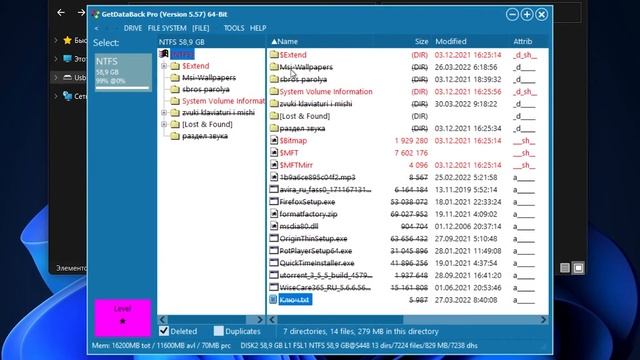Click the System Volume Information folder icon in list
The width and height of the screenshot is (640, 360).
[x=274, y=91]
